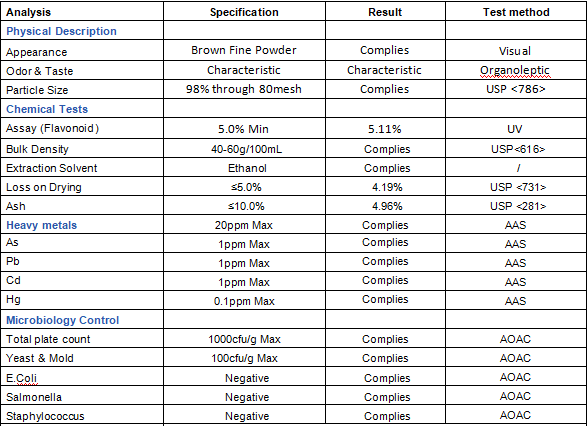
Task: Click the Heavy metals heading
Action: pyautogui.click(x=42, y=225)
